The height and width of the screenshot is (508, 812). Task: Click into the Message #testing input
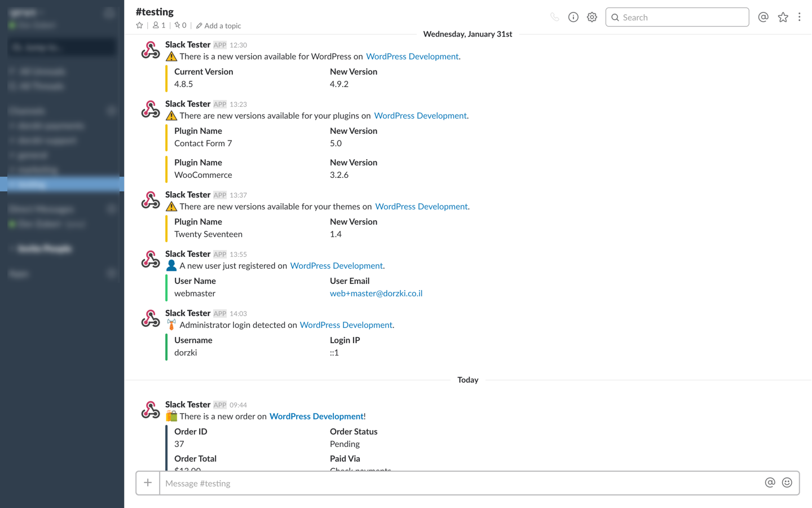coord(460,483)
